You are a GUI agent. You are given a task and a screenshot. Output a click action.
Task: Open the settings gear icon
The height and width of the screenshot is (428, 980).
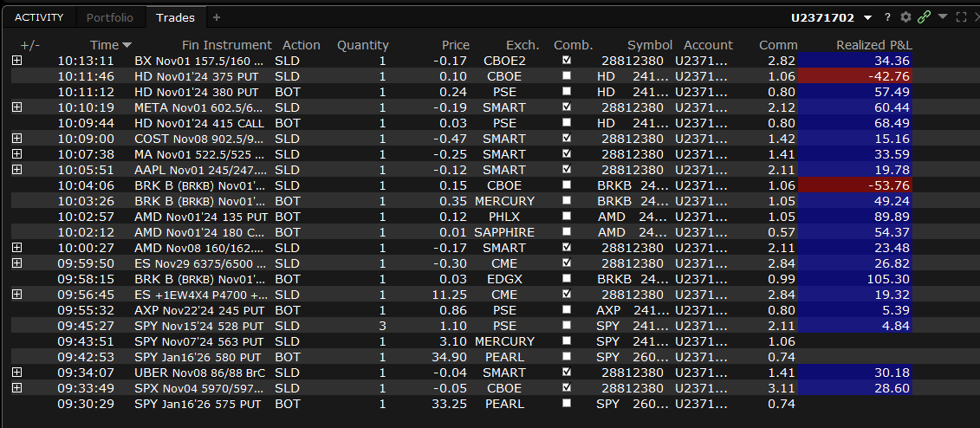click(x=905, y=17)
